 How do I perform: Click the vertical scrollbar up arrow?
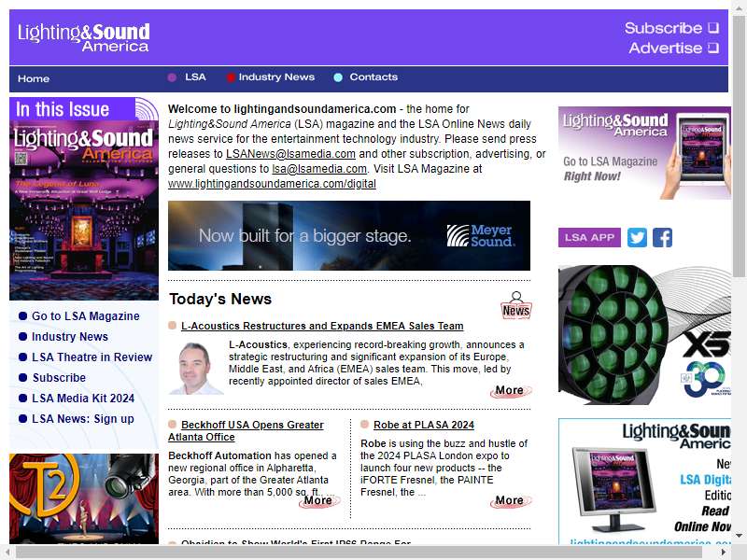pyautogui.click(x=739, y=7)
